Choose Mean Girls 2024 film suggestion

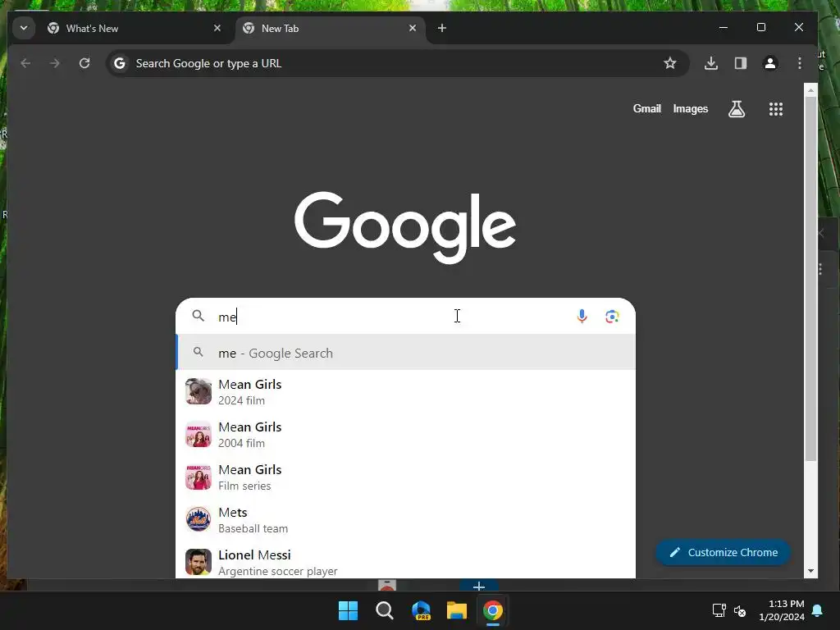click(405, 391)
